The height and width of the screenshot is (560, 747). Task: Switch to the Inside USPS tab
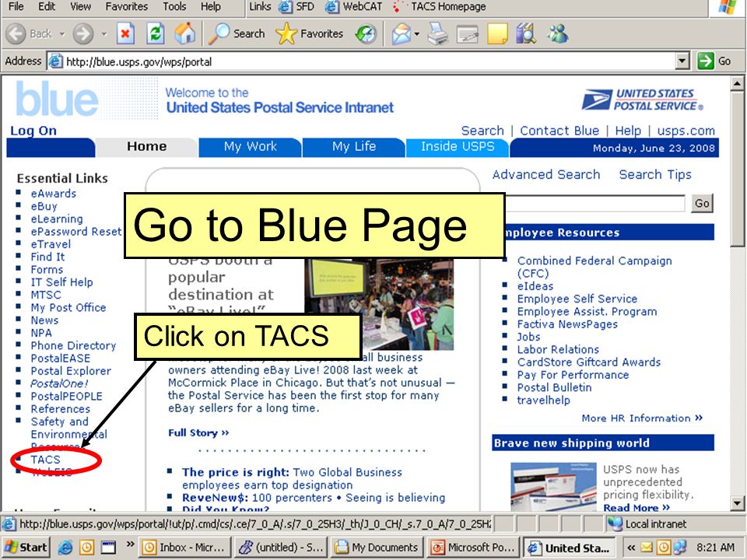(458, 147)
